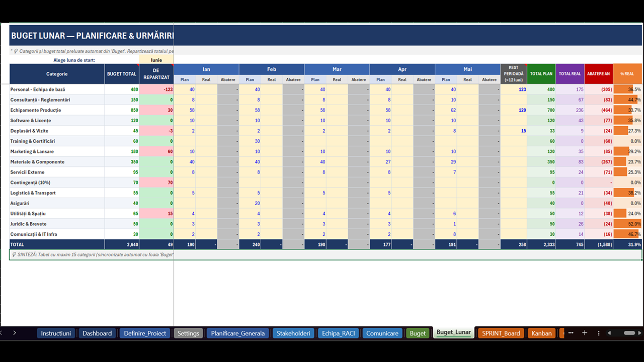Select the Echipa_RACI sheet tab

(x=339, y=333)
